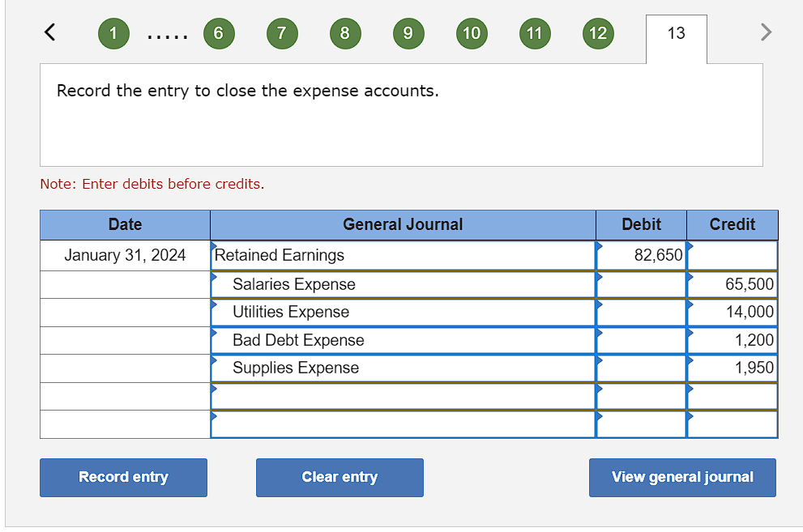Click the left navigation chevron
The width and height of the screenshot is (803, 532).
point(49,33)
